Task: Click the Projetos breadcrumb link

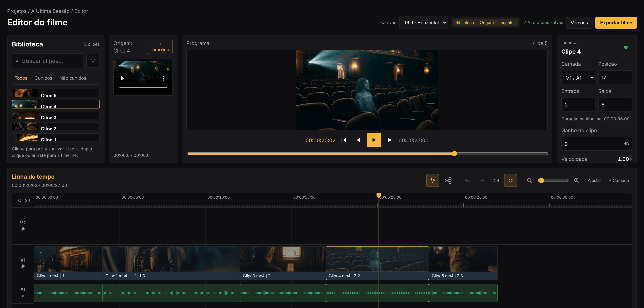Action: 17,11
